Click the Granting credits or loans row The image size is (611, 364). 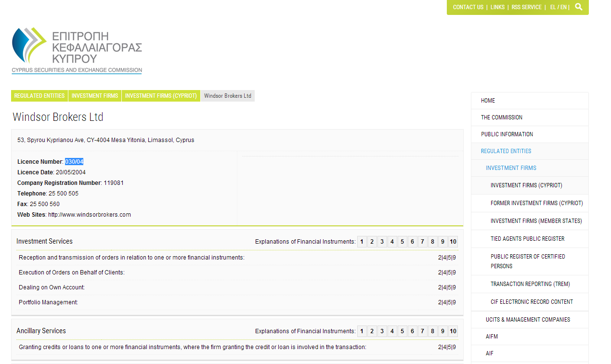click(x=237, y=347)
